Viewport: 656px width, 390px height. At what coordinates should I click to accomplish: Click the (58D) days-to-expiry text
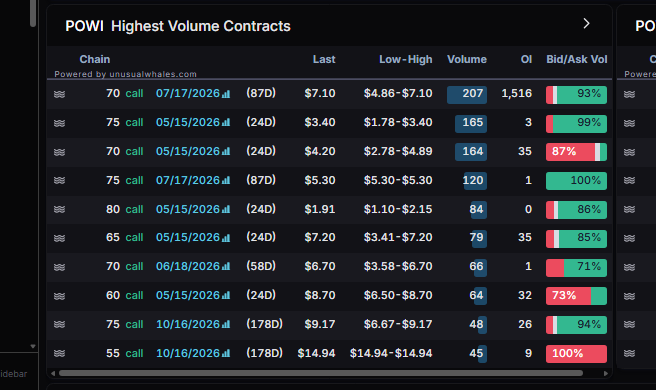[261, 266]
